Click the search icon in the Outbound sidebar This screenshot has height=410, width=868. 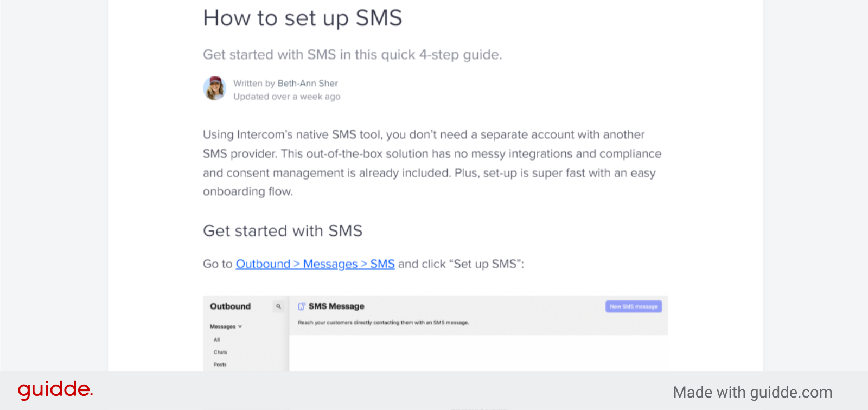278,307
